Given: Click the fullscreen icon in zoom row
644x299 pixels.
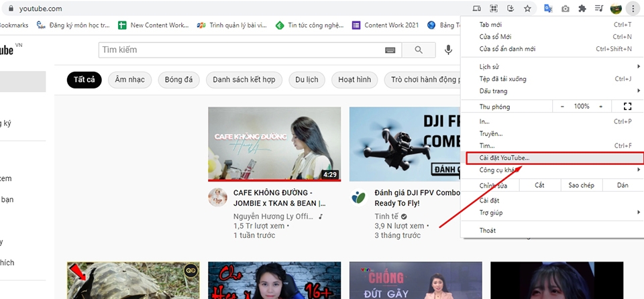Looking at the screenshot, I should tap(627, 107).
